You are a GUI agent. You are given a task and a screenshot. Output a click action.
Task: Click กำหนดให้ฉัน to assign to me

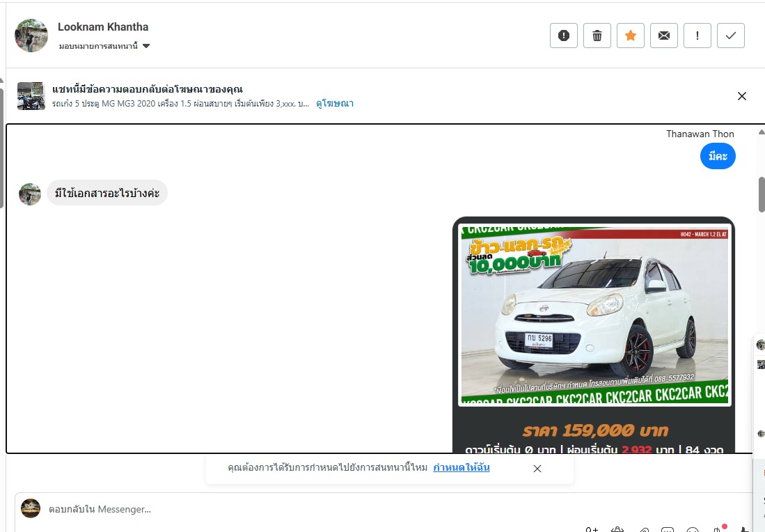(x=462, y=467)
